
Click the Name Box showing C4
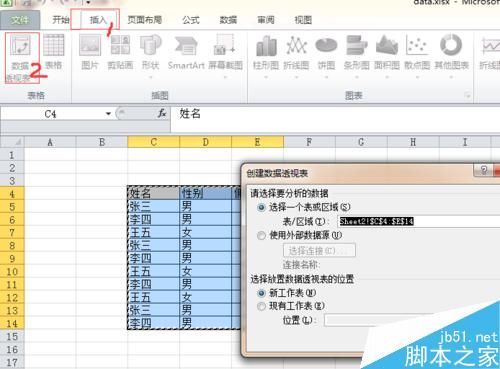point(53,114)
